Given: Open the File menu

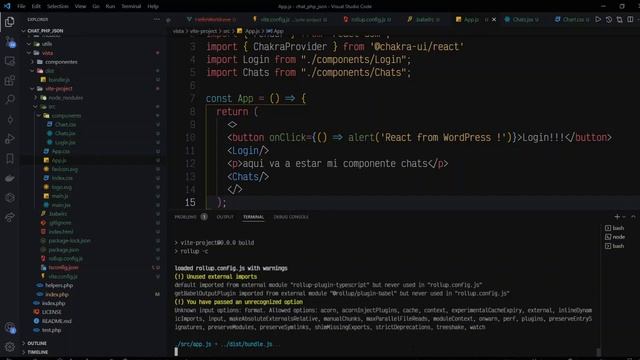Looking at the screenshot, I should [21, 6].
